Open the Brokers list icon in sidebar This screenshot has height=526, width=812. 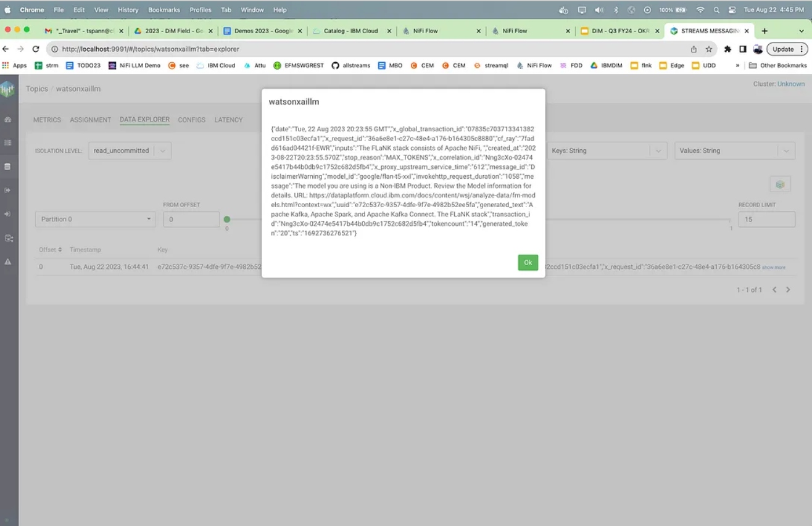tap(8, 143)
